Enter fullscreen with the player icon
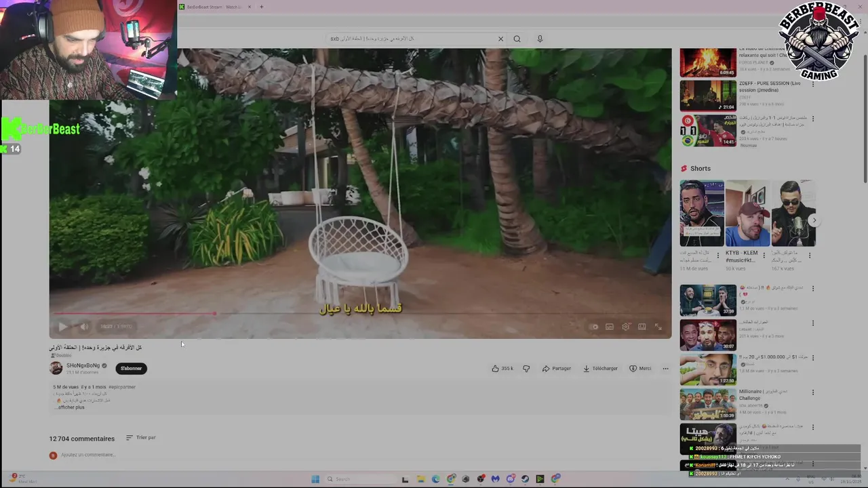Screen dimensions: 868x488 (x=658, y=327)
